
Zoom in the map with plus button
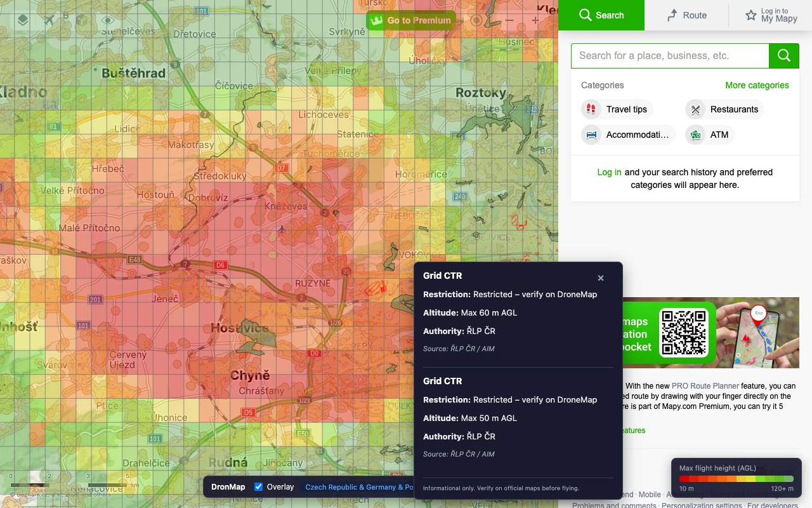(535, 20)
